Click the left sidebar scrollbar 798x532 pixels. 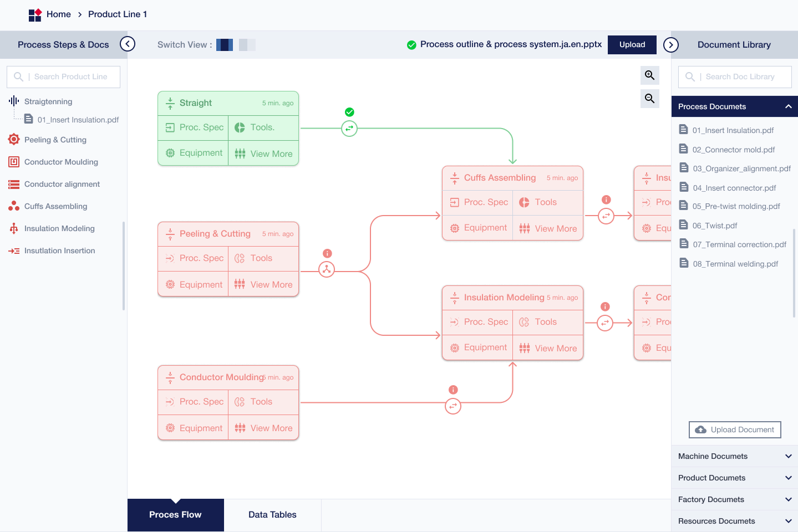tap(124, 266)
